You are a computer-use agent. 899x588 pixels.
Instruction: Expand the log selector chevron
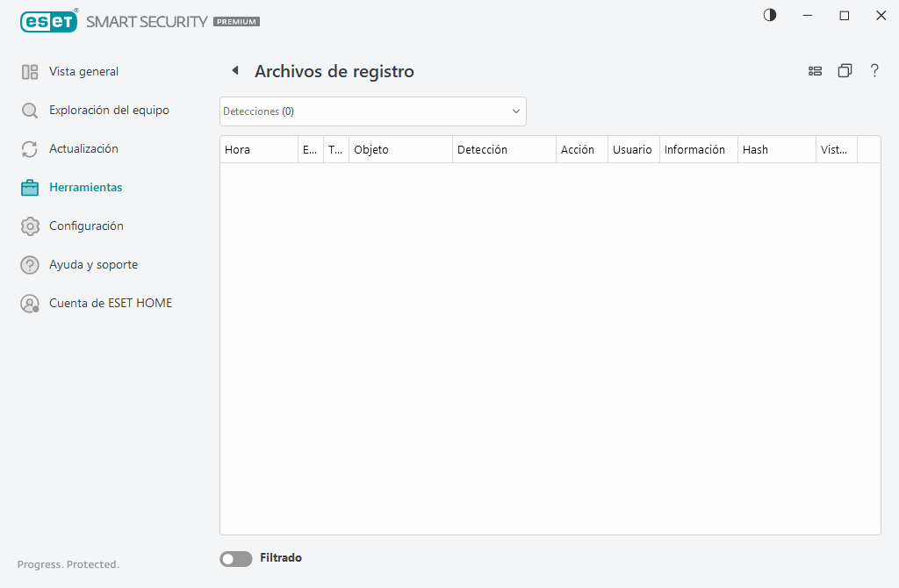(515, 111)
